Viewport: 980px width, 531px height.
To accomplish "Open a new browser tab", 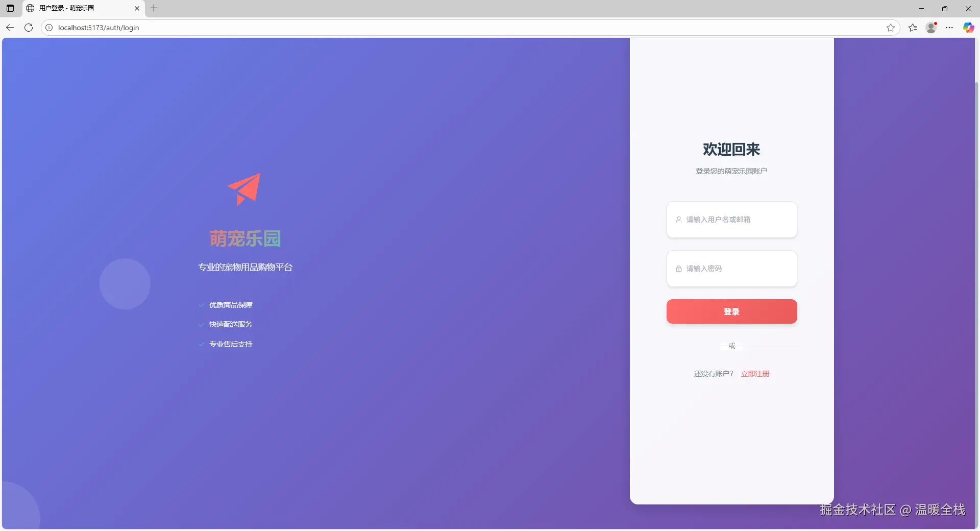I will coord(154,8).
